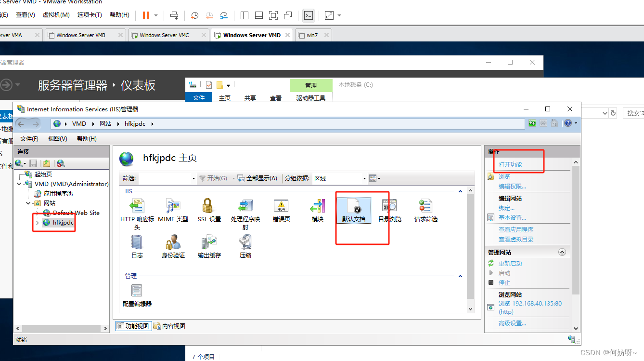Click the IIS forward navigation arrow
Viewport: 644px width, 361px height.
pos(36,124)
